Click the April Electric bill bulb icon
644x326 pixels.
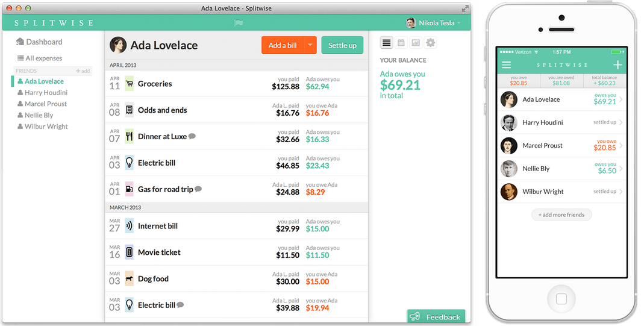pyautogui.click(x=130, y=163)
